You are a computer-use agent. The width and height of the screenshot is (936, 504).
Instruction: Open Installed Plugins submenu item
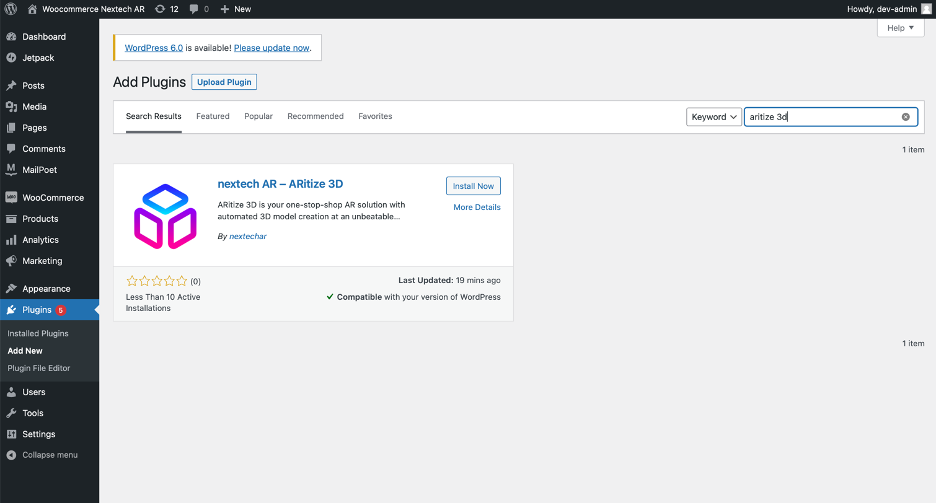coord(38,333)
